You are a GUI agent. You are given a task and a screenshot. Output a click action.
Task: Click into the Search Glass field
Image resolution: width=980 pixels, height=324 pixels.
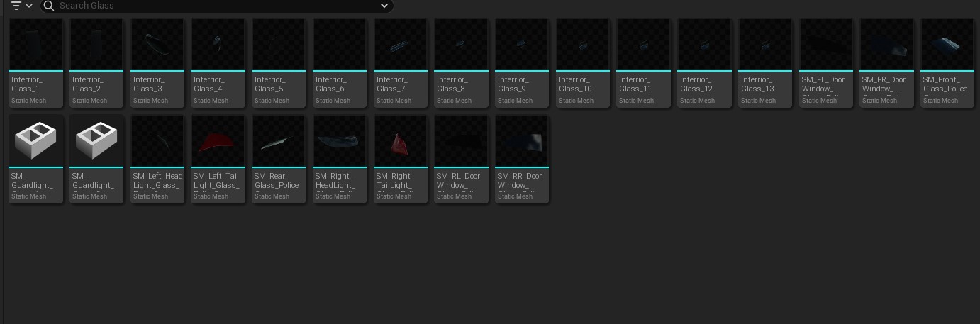coord(213,6)
